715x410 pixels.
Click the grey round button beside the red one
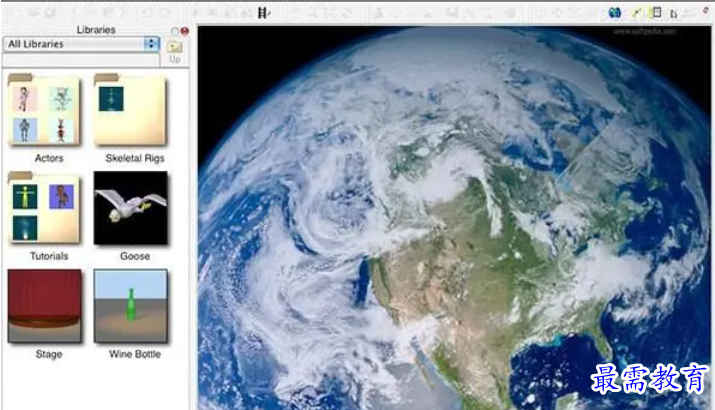(175, 31)
